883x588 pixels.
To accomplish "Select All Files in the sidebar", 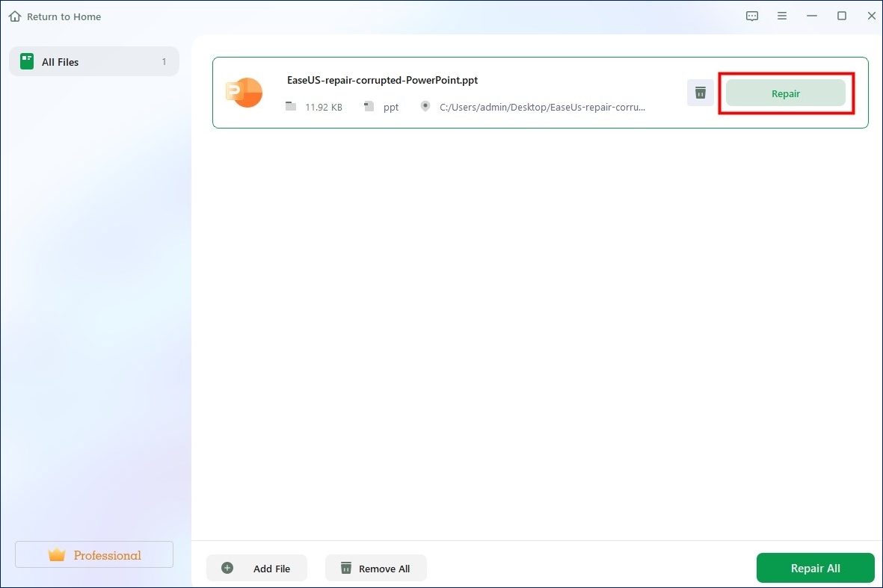I will (x=94, y=61).
